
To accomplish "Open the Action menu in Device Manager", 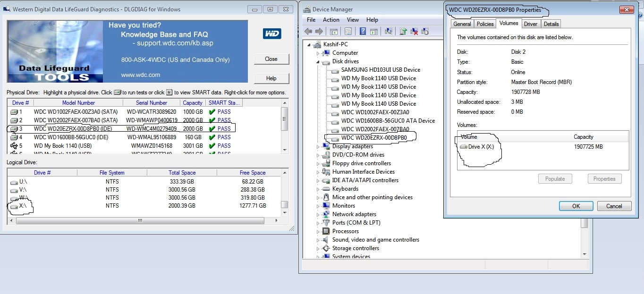I will tap(331, 20).
